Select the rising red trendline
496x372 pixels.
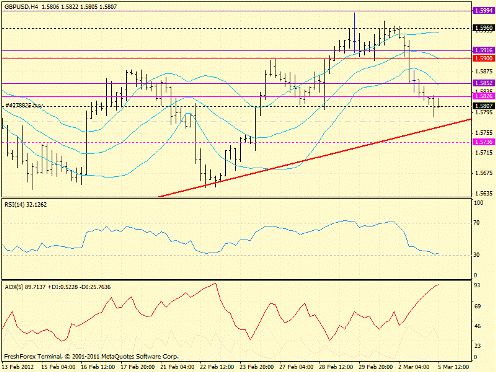[x=314, y=158]
